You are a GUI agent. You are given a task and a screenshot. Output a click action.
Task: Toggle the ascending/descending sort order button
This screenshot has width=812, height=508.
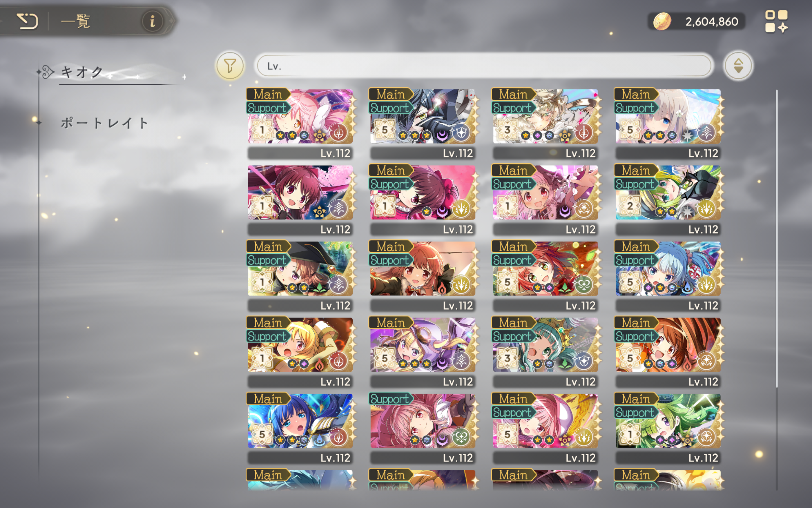pyautogui.click(x=738, y=66)
